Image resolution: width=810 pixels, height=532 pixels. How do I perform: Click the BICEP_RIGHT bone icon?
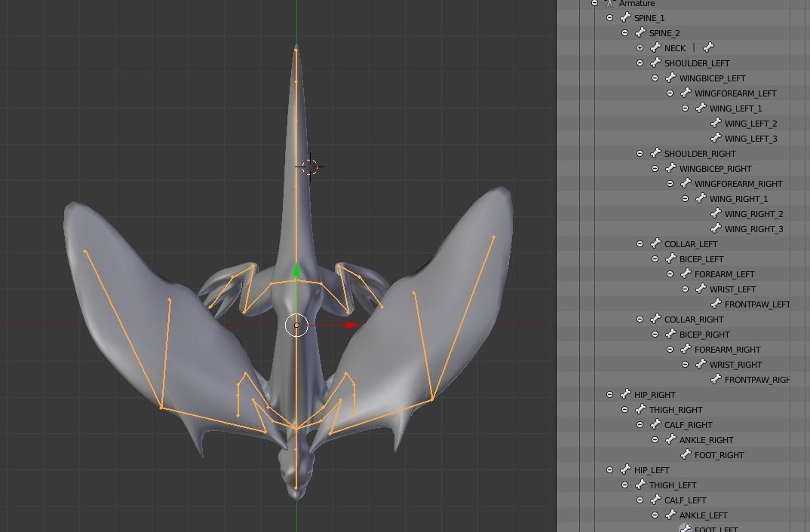(670, 334)
